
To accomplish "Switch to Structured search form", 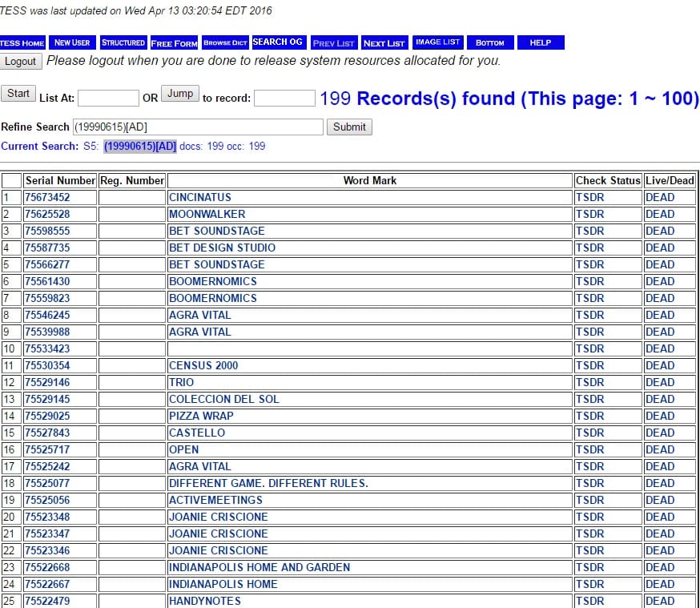I will [123, 42].
